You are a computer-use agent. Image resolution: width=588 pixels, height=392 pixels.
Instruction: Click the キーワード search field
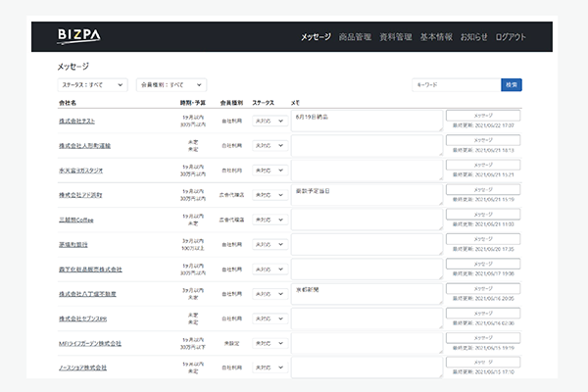[x=456, y=85]
